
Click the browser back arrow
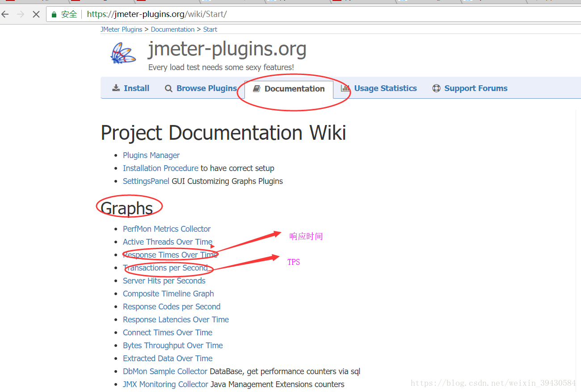(x=5, y=14)
